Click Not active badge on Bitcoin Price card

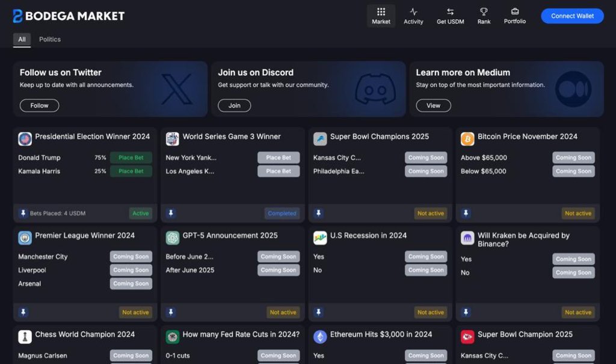tap(578, 214)
